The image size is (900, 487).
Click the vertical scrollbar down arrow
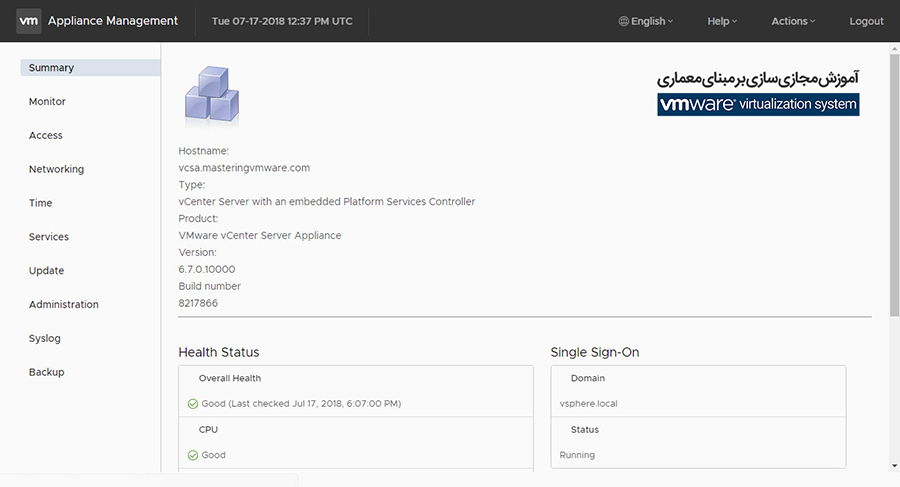(x=893, y=466)
